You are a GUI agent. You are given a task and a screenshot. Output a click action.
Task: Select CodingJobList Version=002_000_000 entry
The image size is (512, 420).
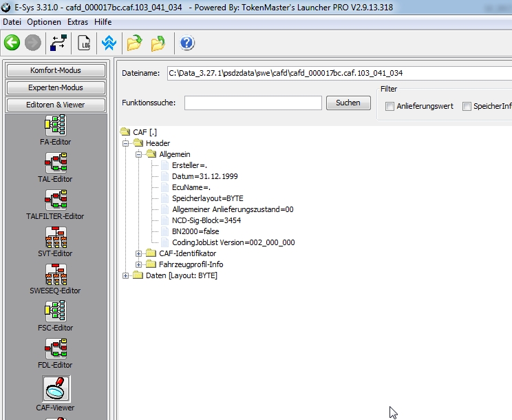(x=233, y=242)
